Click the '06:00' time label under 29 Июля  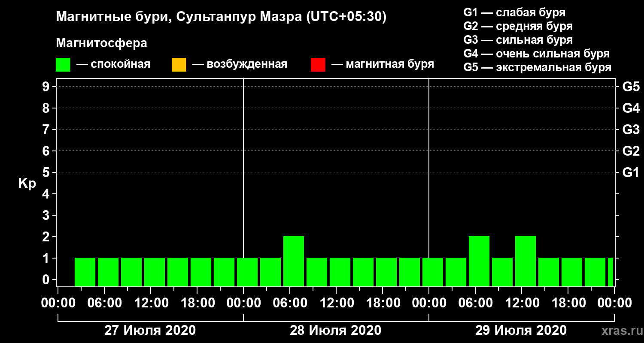pyautogui.click(x=476, y=303)
